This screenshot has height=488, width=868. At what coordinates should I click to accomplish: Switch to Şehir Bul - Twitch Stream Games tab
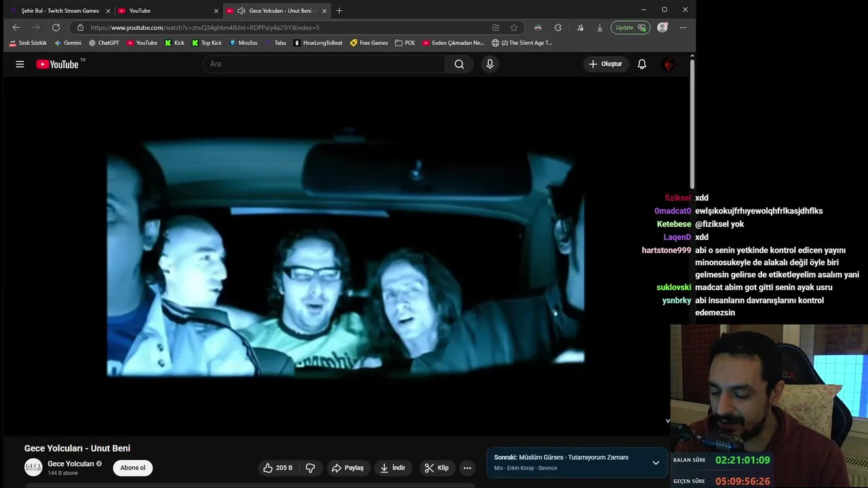(58, 11)
